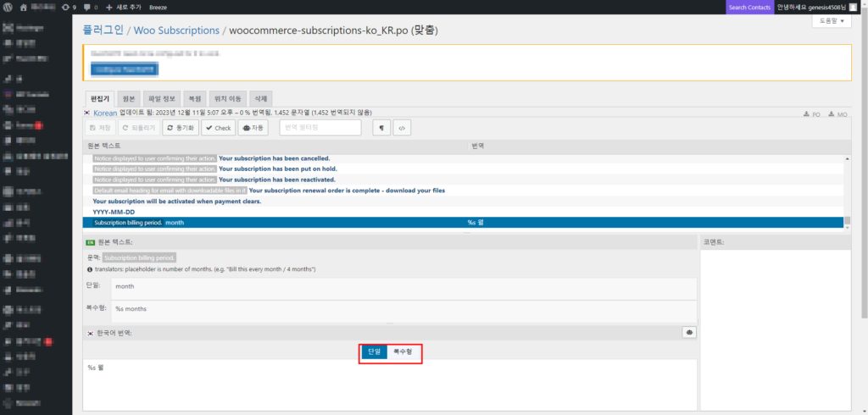Select row 'Your subscription has been put on hold.'
Image resolution: width=868 pixels, height=415 pixels.
(464, 169)
